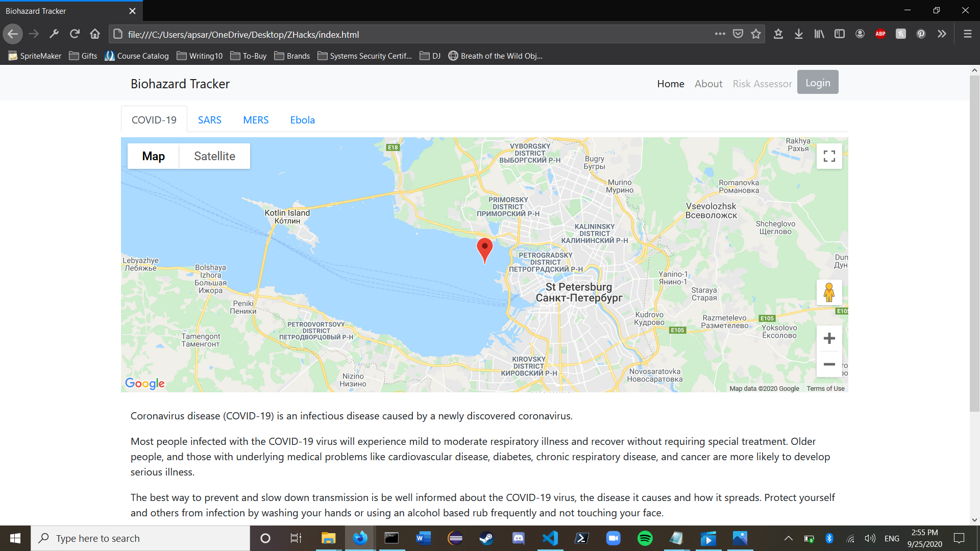Go to the browser home page

[95, 34]
